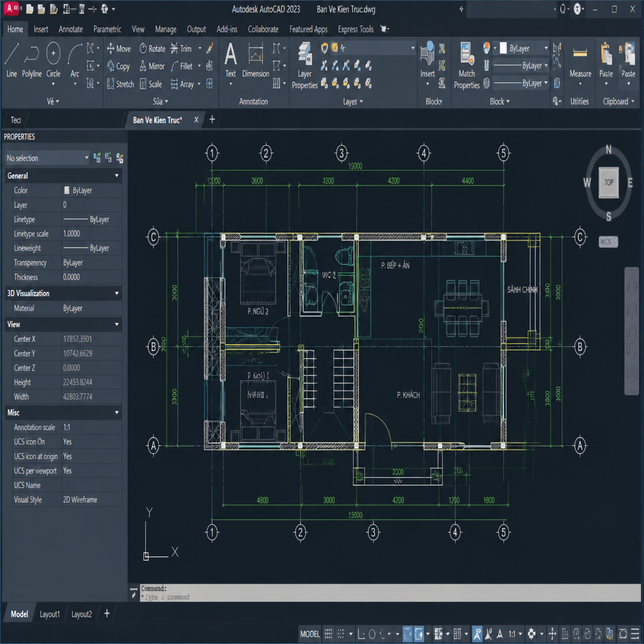Viewport: 644px width, 644px height.
Task: Open a new drawing tab with plus
Action: coord(212,119)
